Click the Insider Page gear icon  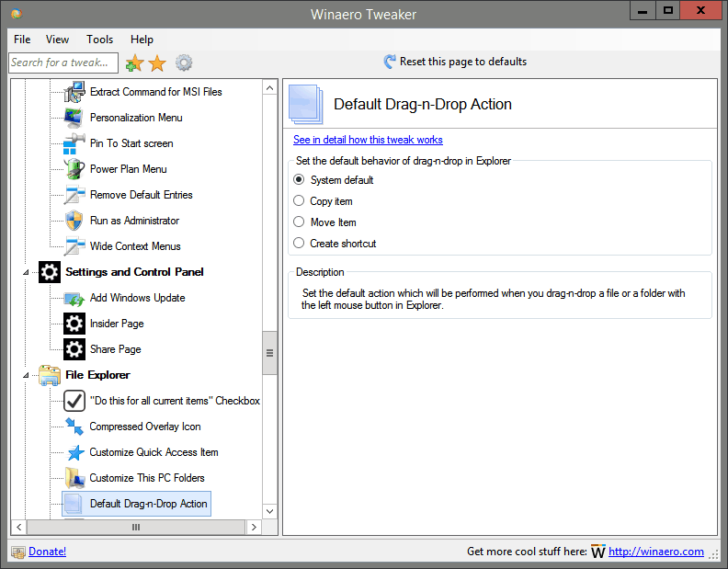(x=74, y=324)
